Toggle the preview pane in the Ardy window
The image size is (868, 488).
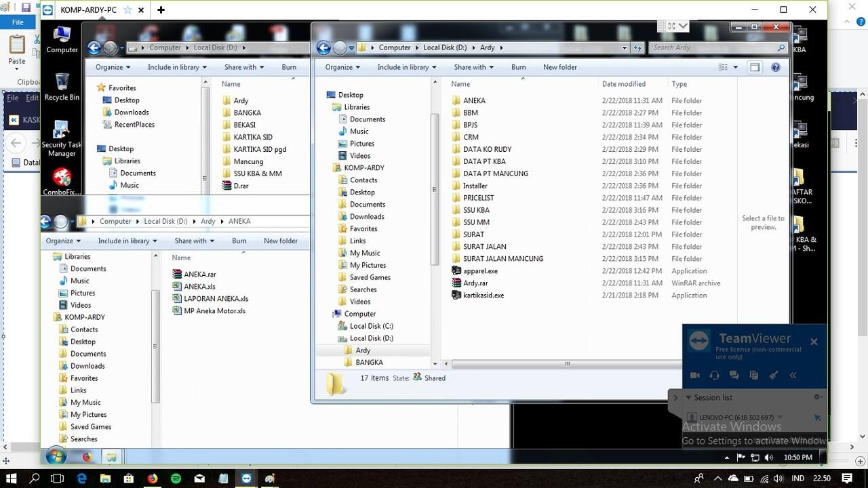click(x=755, y=67)
